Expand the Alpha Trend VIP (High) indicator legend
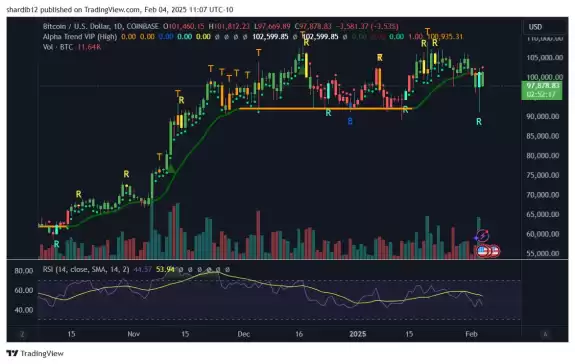The width and height of the screenshot is (575, 364). 80,37
